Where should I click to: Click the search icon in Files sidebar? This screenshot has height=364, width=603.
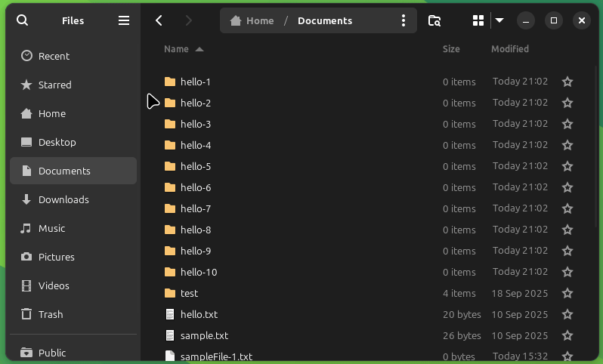(x=22, y=20)
